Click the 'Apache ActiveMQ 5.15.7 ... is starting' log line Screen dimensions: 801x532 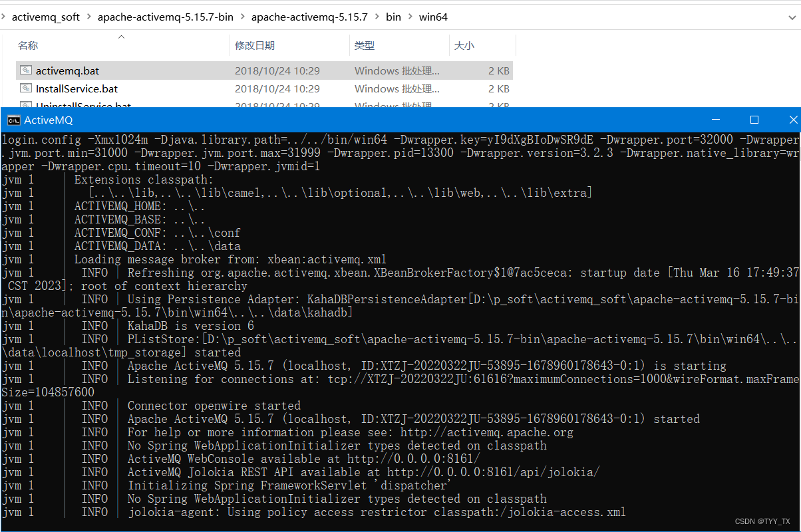click(x=427, y=366)
